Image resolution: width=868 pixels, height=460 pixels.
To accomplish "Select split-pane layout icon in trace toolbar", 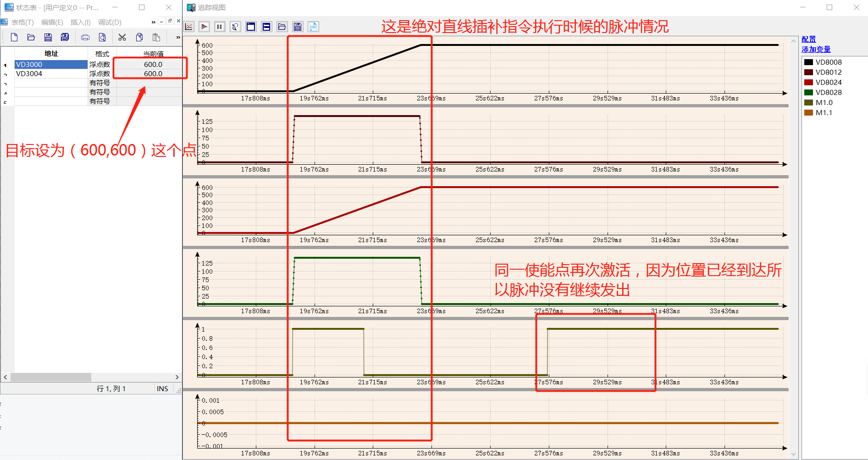I will point(266,27).
